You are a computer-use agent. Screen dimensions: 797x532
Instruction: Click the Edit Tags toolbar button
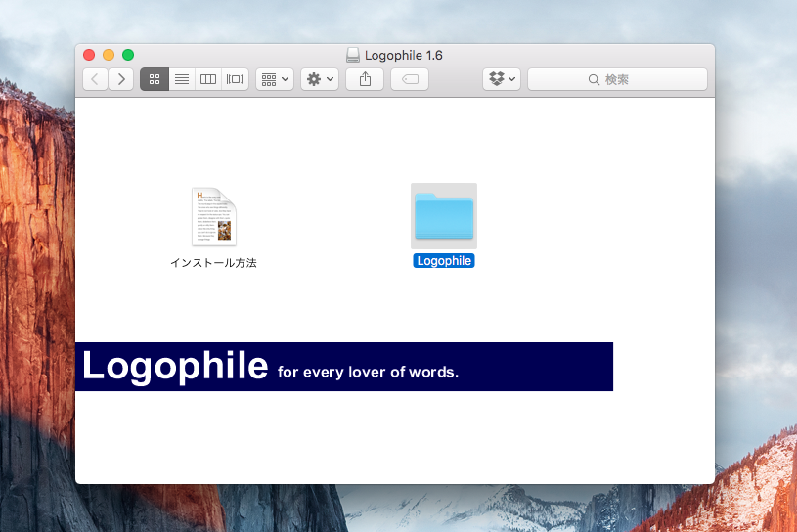(410, 79)
